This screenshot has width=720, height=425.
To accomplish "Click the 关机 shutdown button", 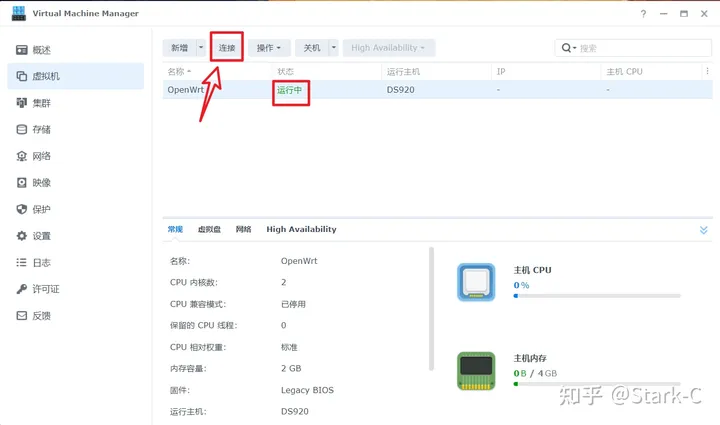I will coord(312,48).
